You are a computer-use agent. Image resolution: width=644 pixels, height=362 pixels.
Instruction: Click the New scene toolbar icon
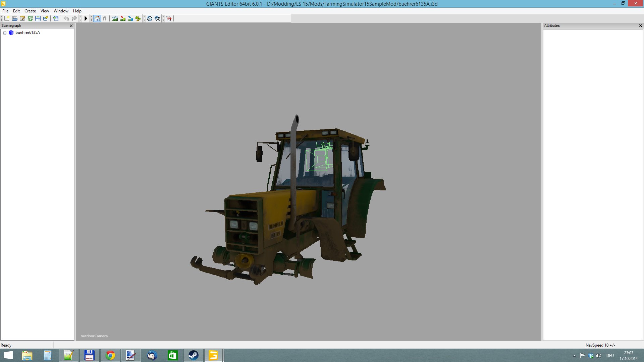(7, 18)
